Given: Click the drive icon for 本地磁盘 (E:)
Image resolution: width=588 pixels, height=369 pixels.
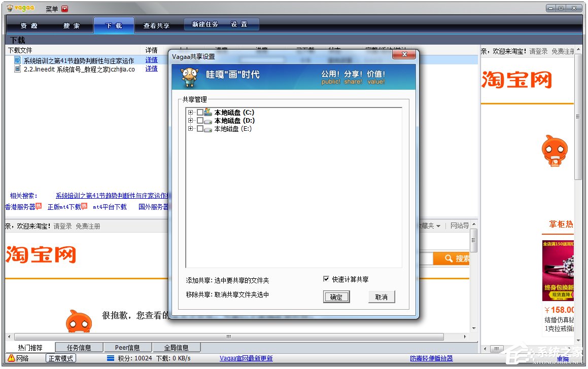Looking at the screenshot, I should coord(208,129).
